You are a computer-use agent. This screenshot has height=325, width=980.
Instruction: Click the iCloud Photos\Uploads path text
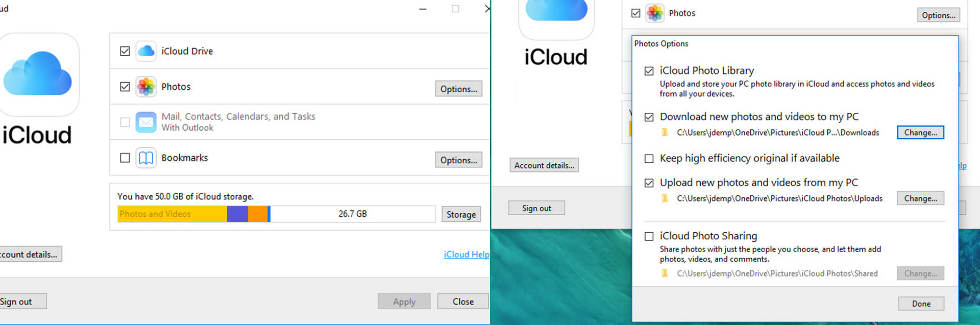(779, 198)
